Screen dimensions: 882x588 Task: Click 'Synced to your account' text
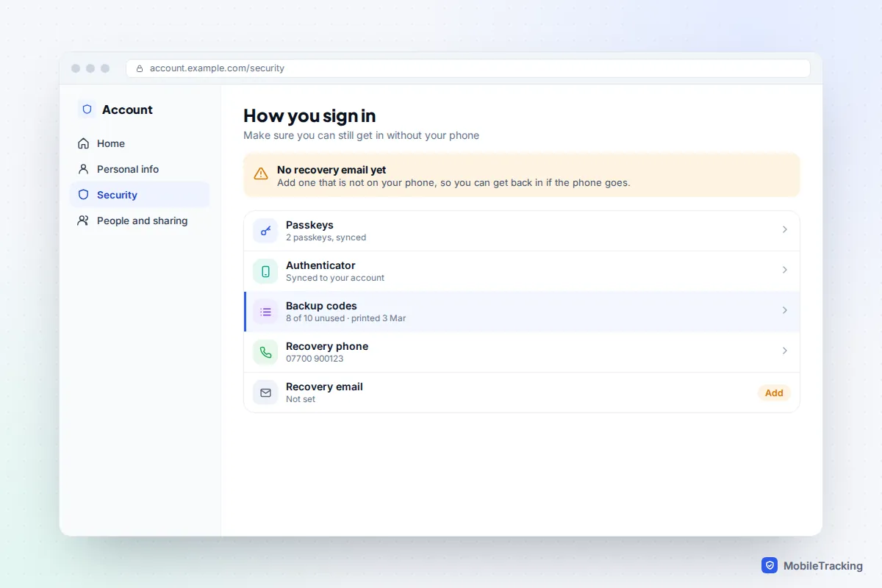335,278
